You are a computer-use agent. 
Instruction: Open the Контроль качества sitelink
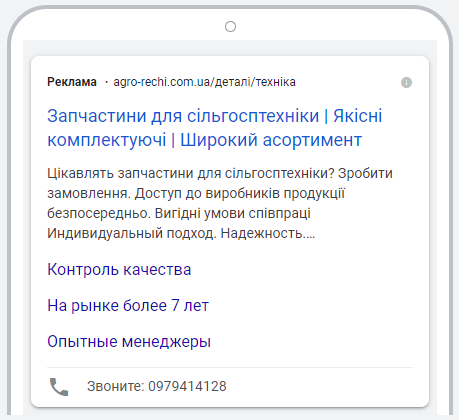(x=119, y=269)
